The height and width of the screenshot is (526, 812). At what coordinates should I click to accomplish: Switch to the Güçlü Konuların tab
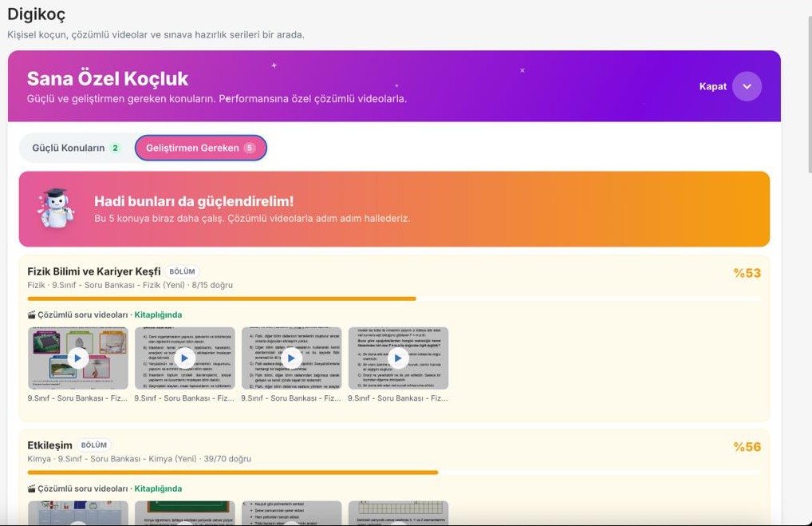click(77, 148)
